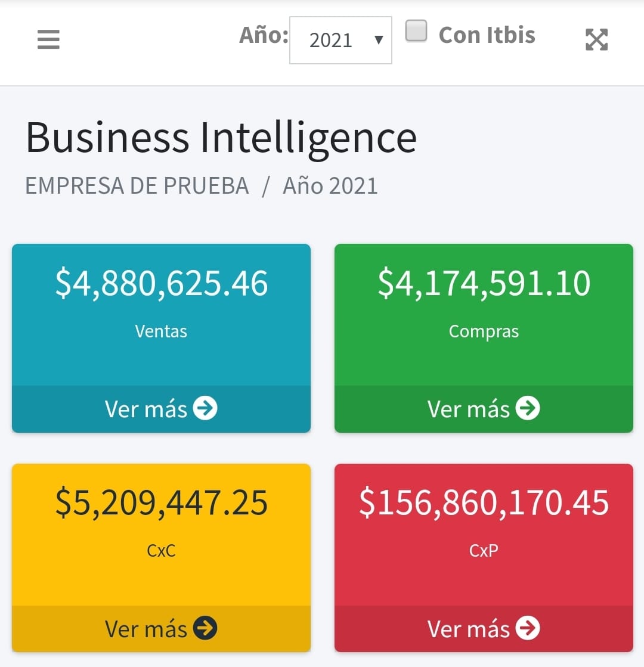The image size is (644, 667).
Task: Click the Con Itbis label text
Action: (487, 35)
